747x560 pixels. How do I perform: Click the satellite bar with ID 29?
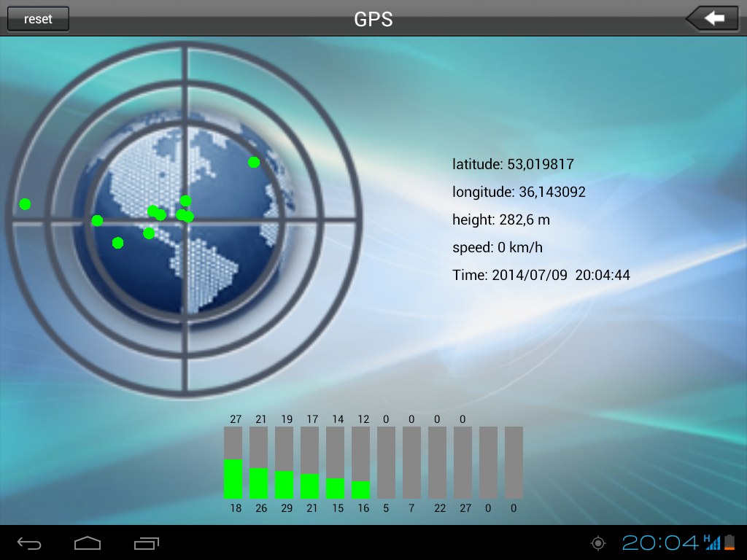284,462
